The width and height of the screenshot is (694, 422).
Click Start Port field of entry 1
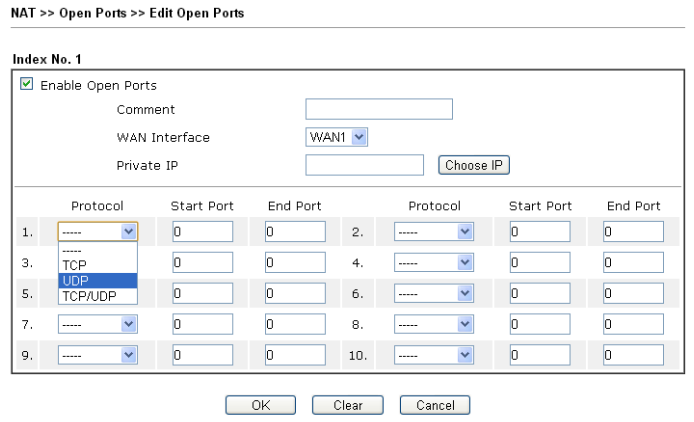202,232
